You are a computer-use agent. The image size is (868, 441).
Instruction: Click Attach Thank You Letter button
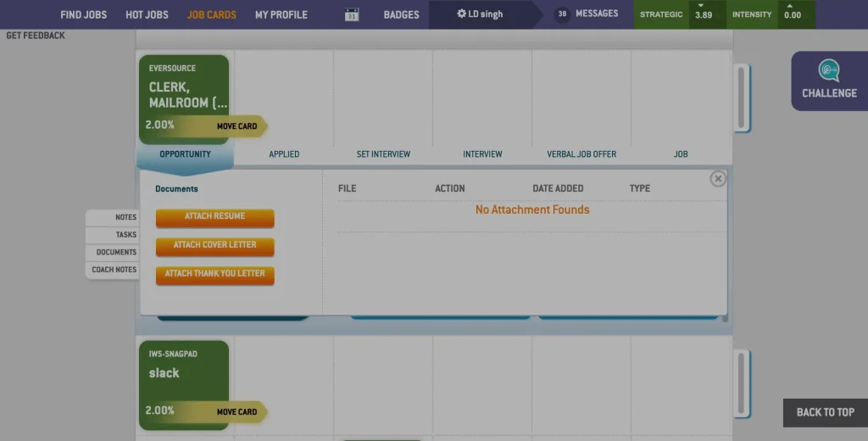click(214, 275)
